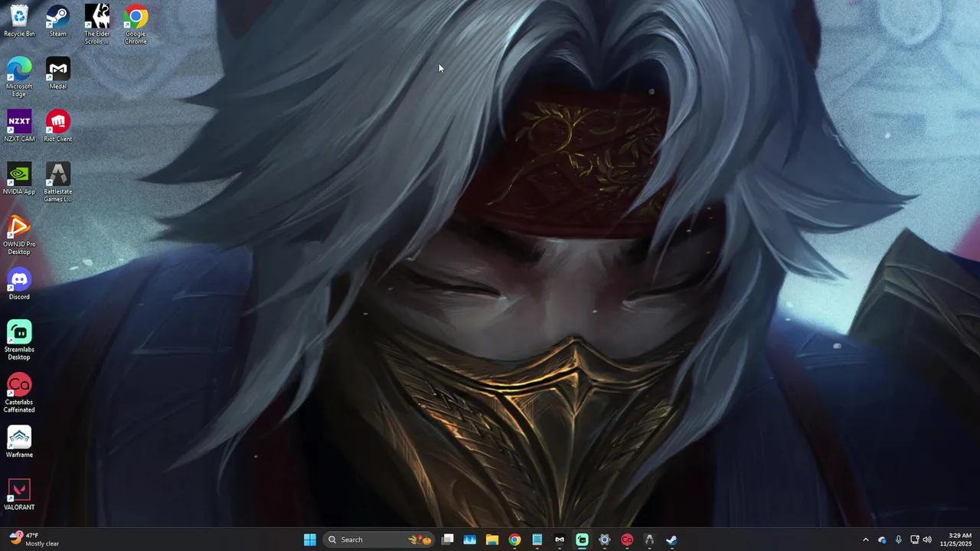
Task: Select the Casterlabs Caffeinated shortcut
Action: [19, 393]
